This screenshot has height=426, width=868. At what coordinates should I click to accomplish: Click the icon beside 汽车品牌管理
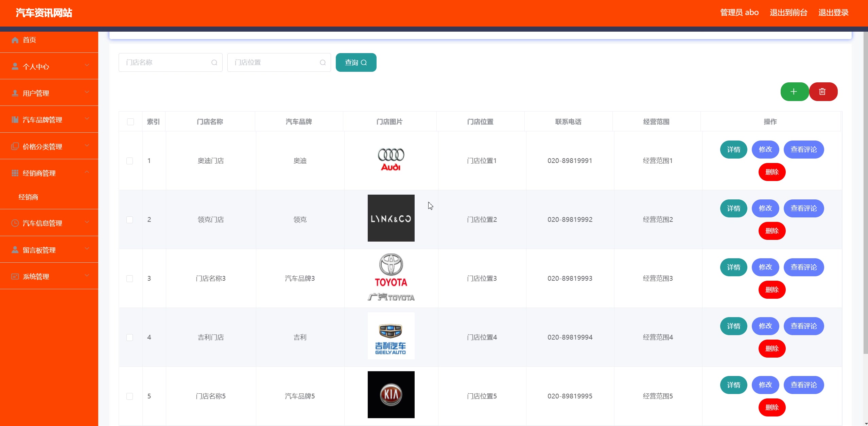pos(15,119)
